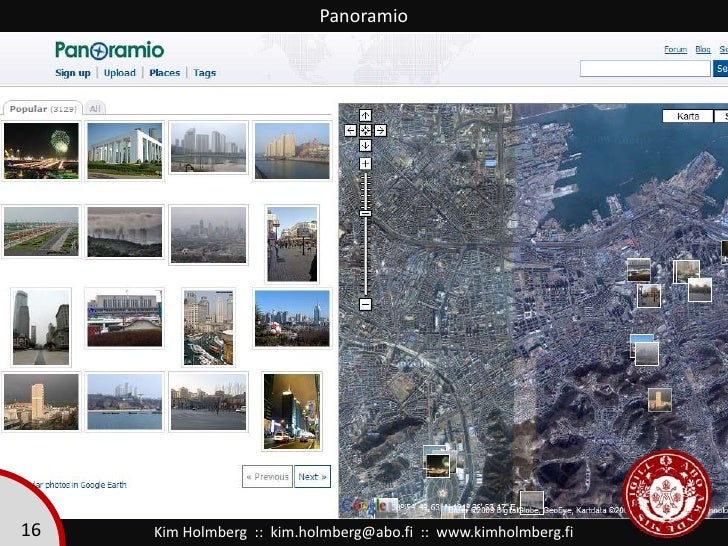Screen dimensions: 728x546
Task: Pan the map down with arrow button
Action: 365,145
